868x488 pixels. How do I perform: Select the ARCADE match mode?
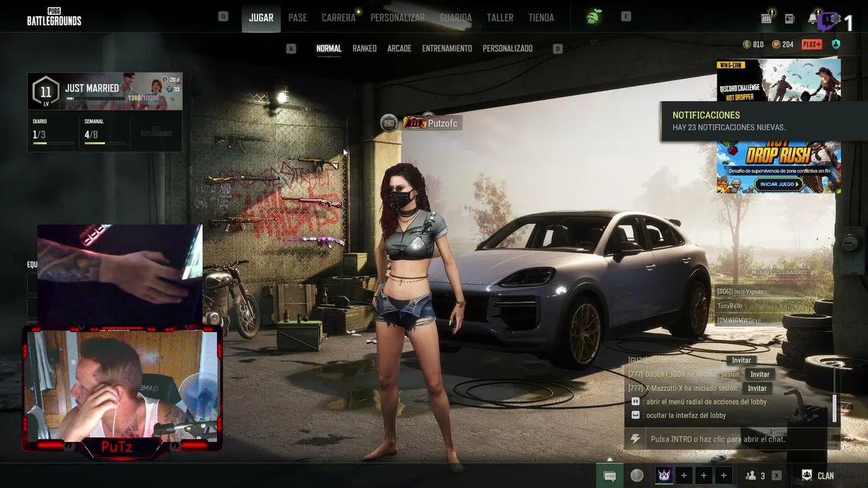tap(399, 49)
